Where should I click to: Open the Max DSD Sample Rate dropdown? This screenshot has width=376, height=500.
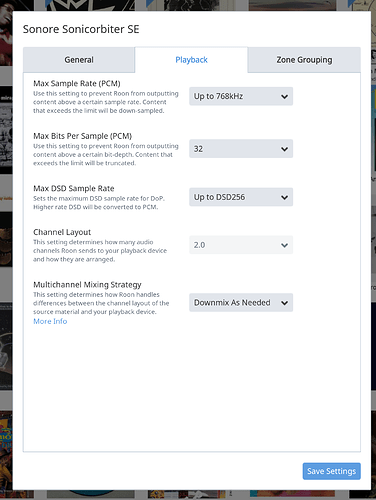[x=241, y=197]
